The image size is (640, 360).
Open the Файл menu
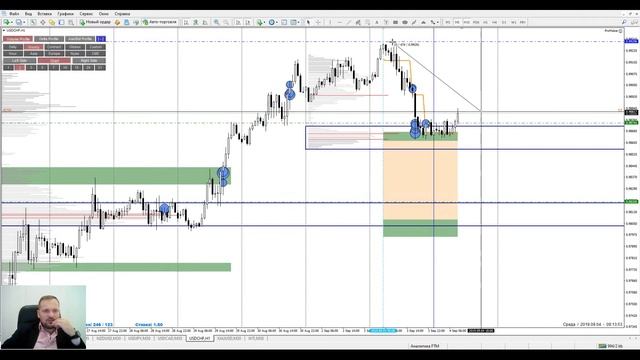point(14,14)
